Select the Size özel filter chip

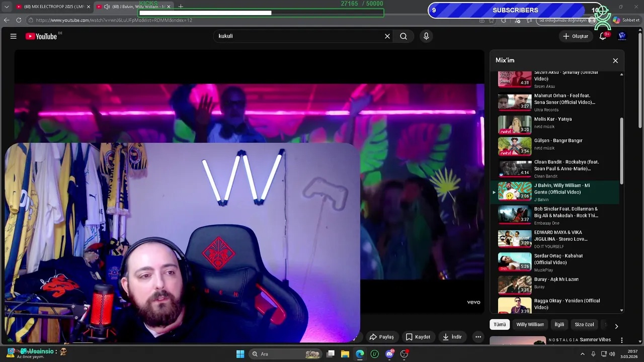tap(584, 325)
